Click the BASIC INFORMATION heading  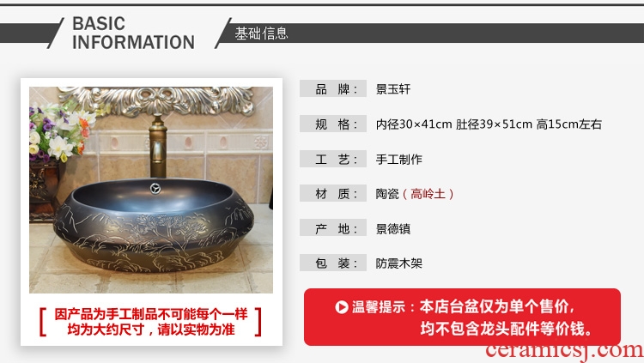pos(133,33)
